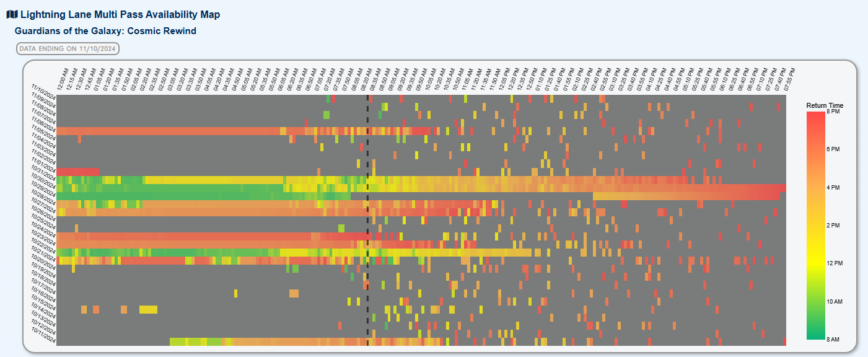The image size is (868, 357).
Task: Click the black dashed vertical marker line
Action: [x=367, y=220]
